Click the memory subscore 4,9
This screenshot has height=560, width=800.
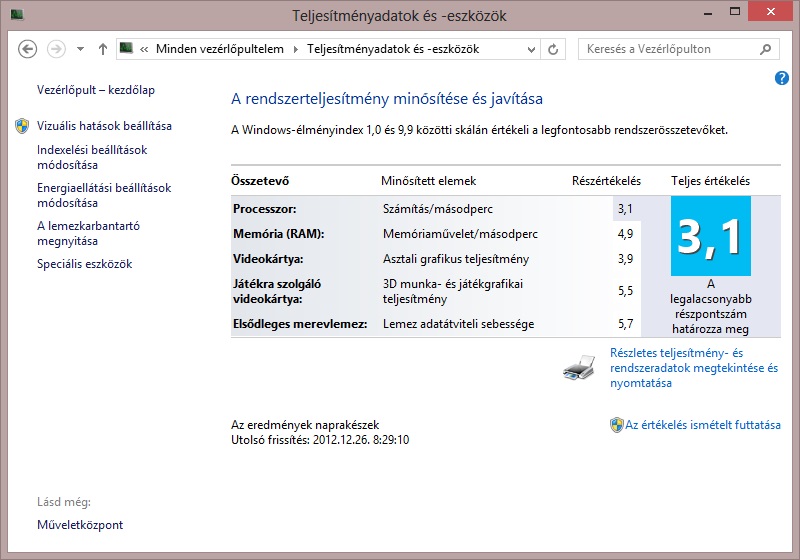click(626, 234)
